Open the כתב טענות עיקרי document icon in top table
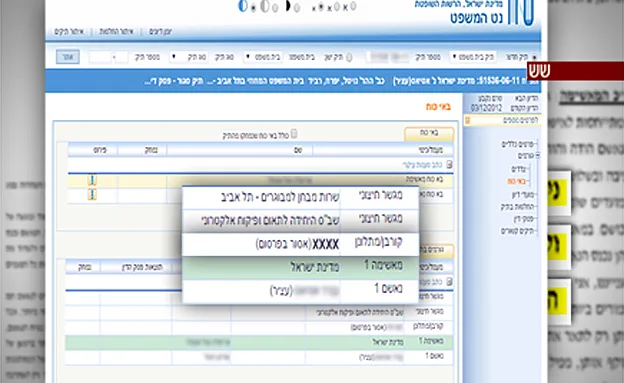Viewport: 624px width, 383px height. coord(450,164)
